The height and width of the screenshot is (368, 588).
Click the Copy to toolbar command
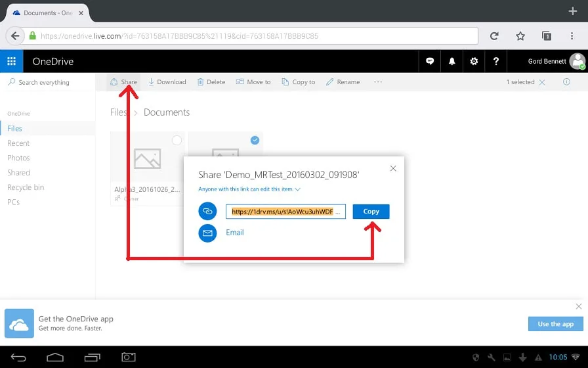[x=299, y=82]
